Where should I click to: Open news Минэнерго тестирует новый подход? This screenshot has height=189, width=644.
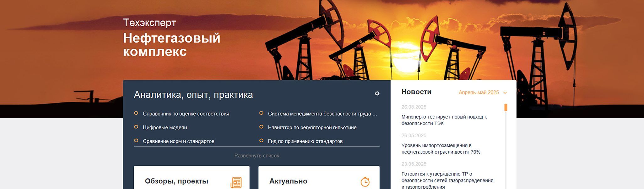point(444,120)
